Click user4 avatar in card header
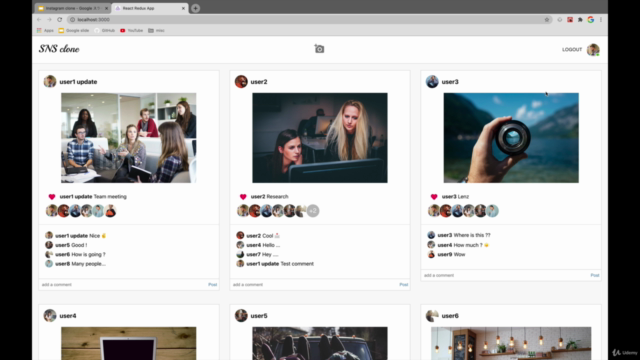Viewport: 640px width, 360px height. (x=50, y=316)
